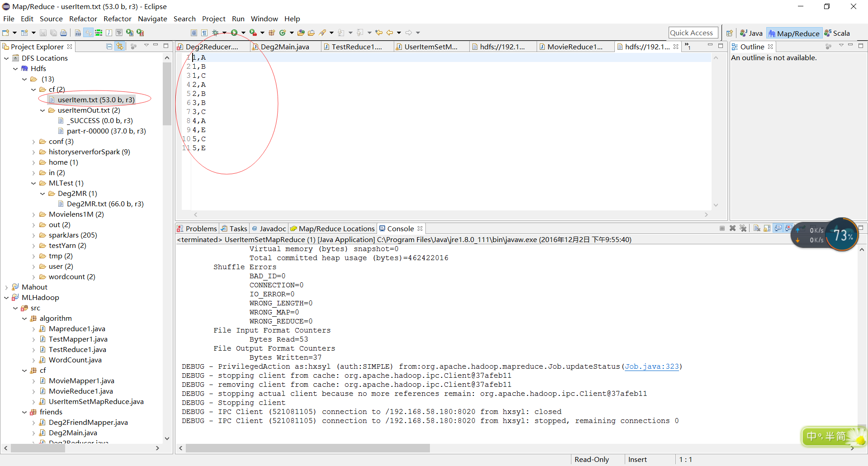Viewport: 868px width, 466px height.
Task: Toggle Scroll Lock in Console
Action: coord(767,228)
